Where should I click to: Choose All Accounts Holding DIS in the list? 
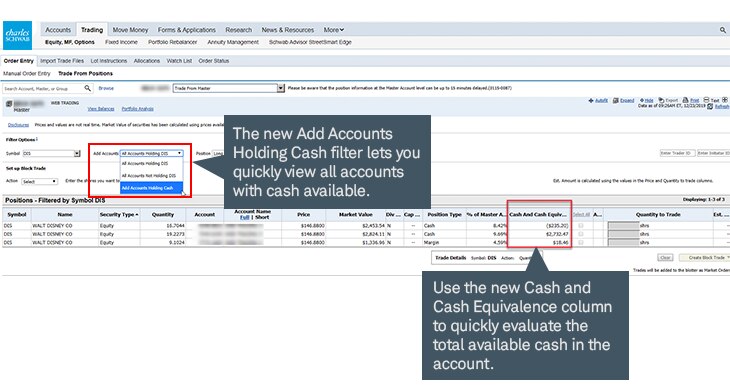151,163
